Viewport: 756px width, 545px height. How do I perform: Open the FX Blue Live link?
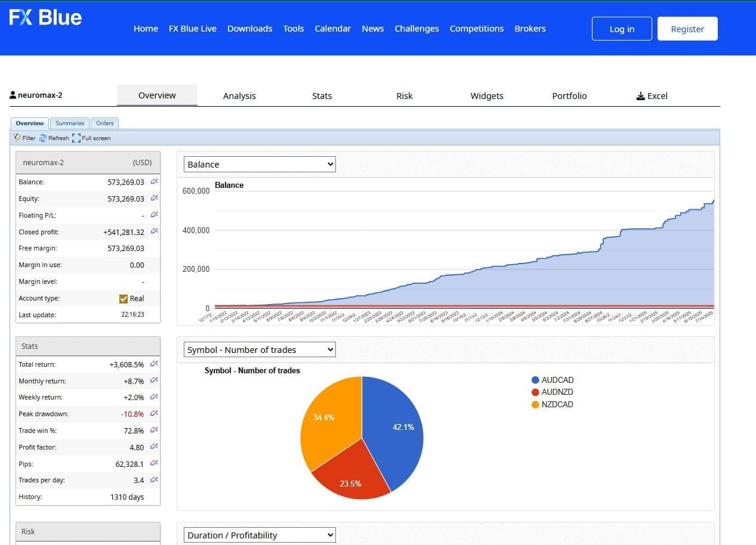point(193,29)
